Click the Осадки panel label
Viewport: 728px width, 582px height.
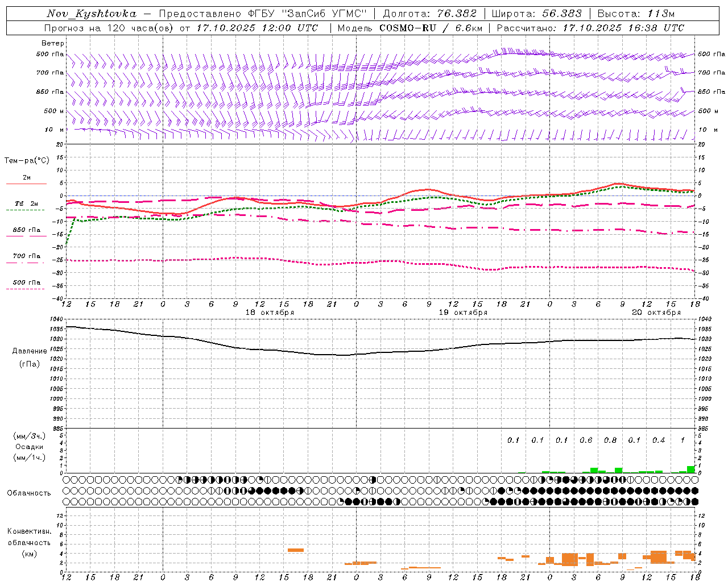pyautogui.click(x=30, y=447)
